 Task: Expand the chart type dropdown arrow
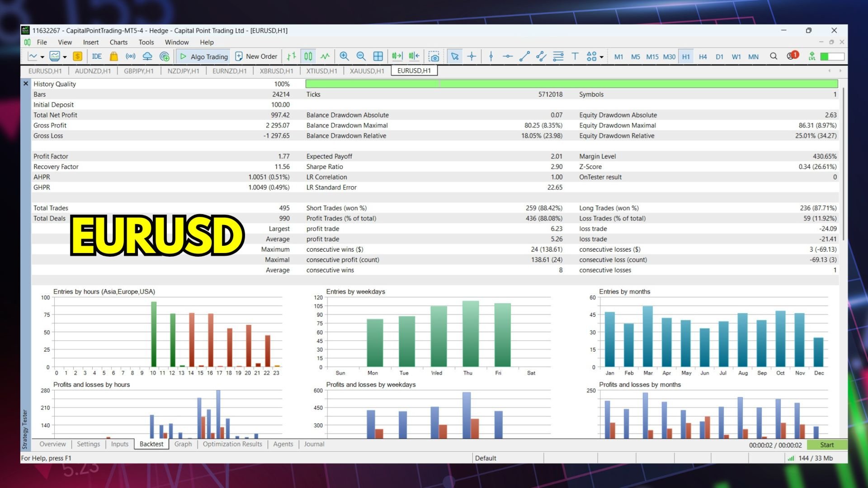tap(42, 57)
